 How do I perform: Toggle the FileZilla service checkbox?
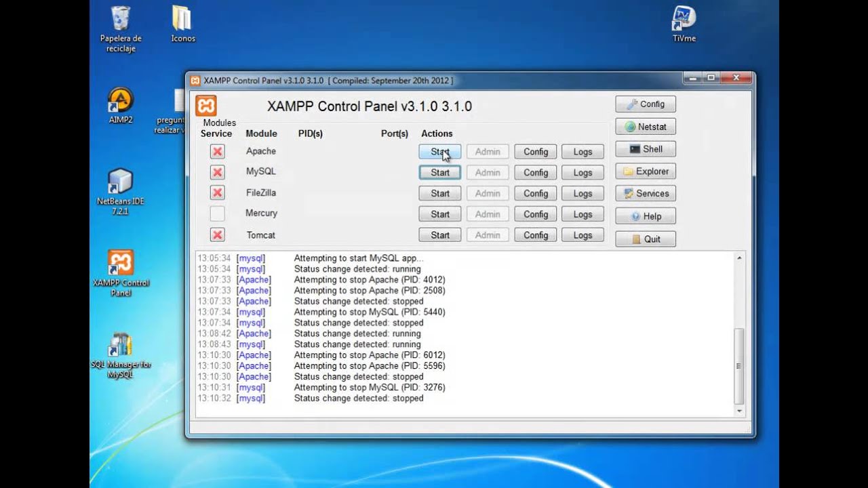tap(217, 193)
